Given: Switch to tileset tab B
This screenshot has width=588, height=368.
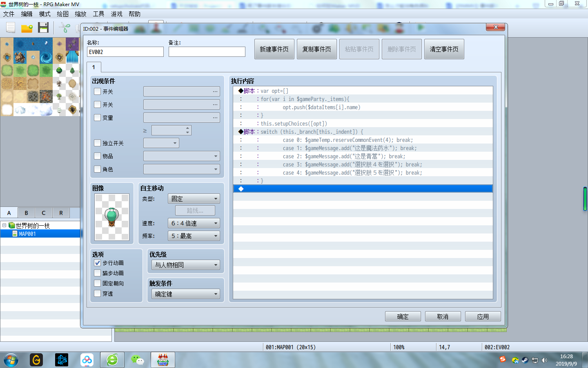Looking at the screenshot, I should 27,213.
